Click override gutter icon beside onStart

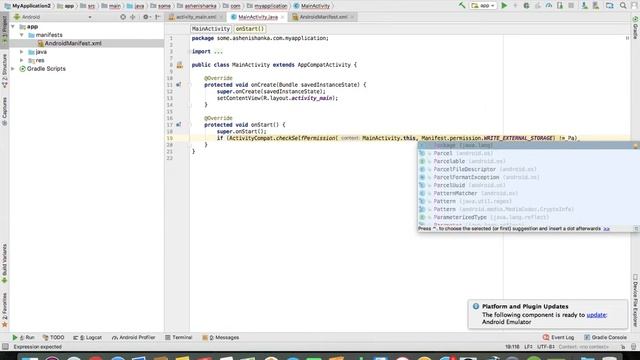pyautogui.click(x=178, y=125)
